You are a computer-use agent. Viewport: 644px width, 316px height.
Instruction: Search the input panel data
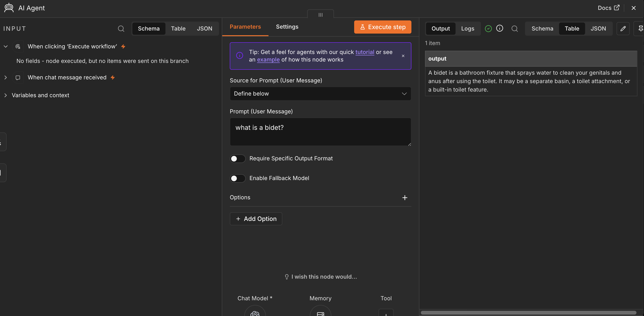click(121, 28)
